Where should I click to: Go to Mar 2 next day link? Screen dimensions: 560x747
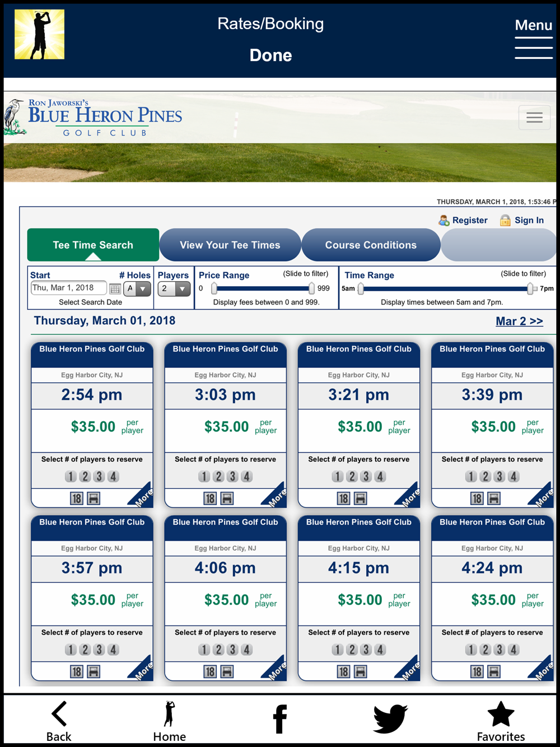pos(519,321)
